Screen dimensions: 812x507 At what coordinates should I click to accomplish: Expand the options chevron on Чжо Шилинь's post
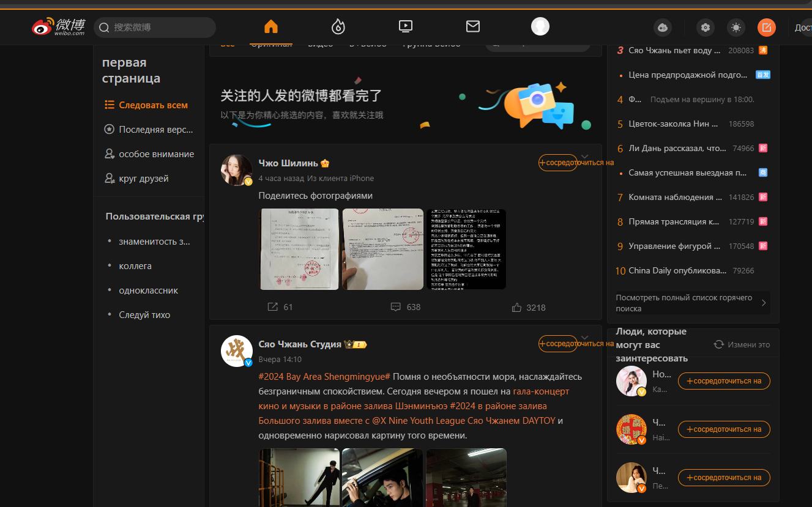coord(585,157)
